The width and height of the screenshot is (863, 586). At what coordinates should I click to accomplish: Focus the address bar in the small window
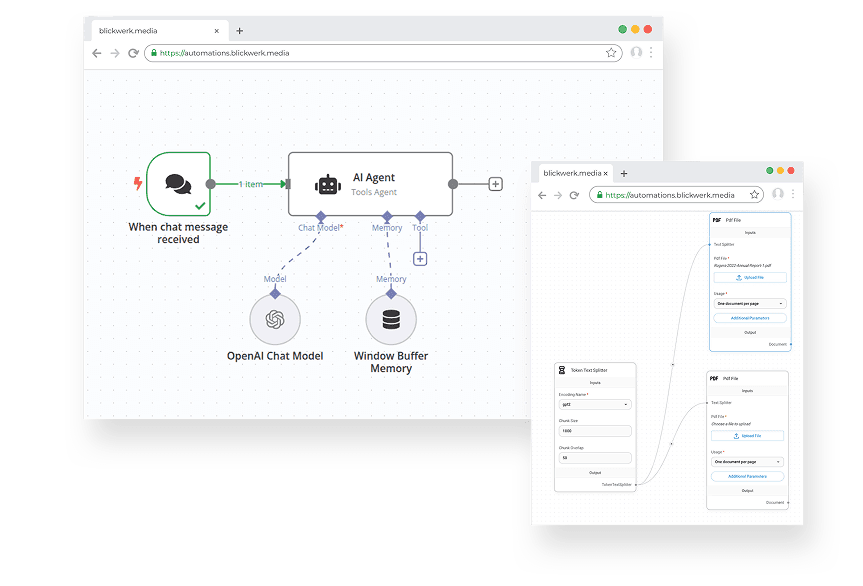pos(674,195)
